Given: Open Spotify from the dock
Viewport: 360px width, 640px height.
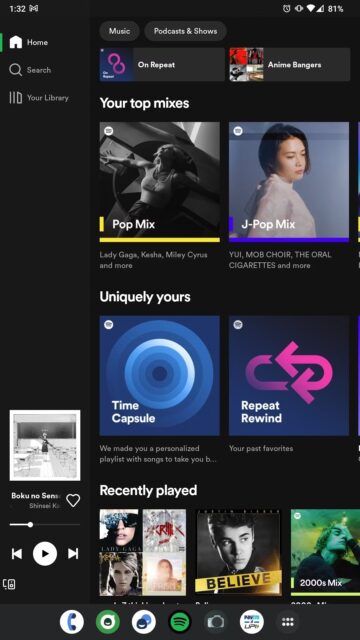Looking at the screenshot, I should pyautogui.click(x=180, y=622).
